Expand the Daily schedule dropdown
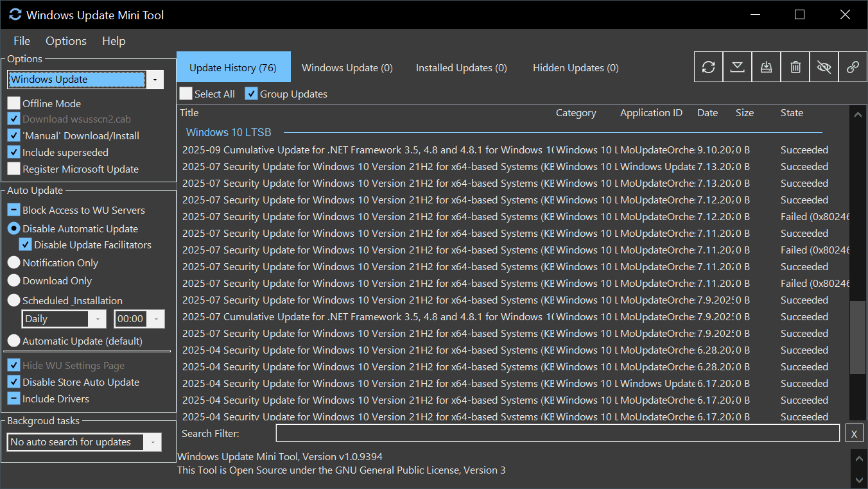This screenshot has height=489, width=868. [x=98, y=319]
